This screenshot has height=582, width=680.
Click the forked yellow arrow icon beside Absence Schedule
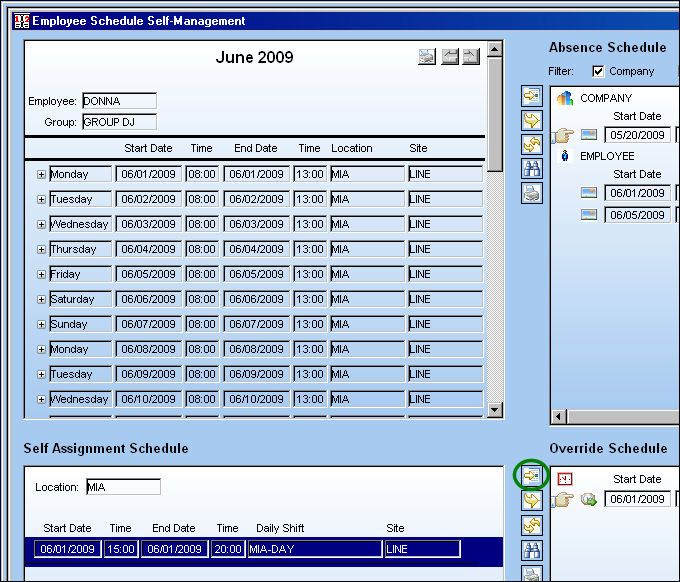[x=532, y=120]
